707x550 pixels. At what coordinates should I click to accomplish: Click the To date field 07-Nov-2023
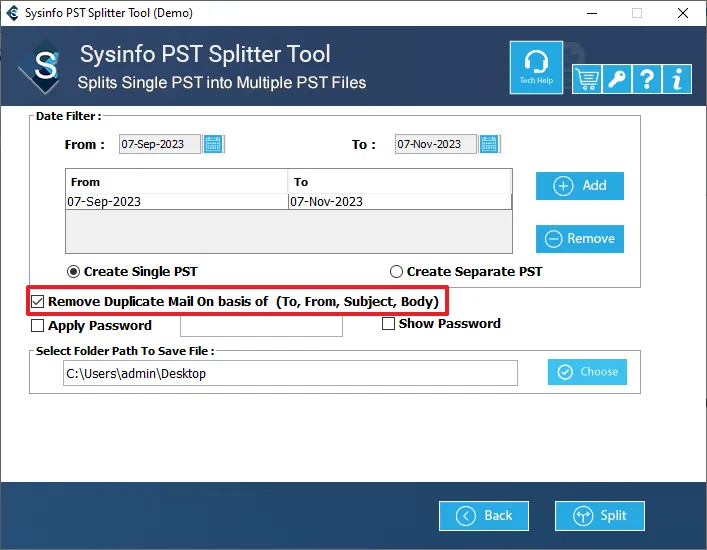(436, 144)
